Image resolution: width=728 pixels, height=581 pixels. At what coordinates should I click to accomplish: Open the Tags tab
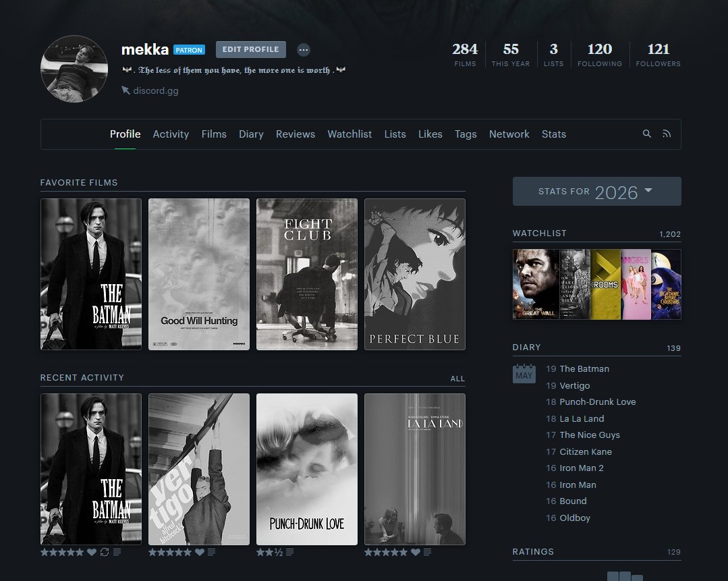pyautogui.click(x=466, y=134)
